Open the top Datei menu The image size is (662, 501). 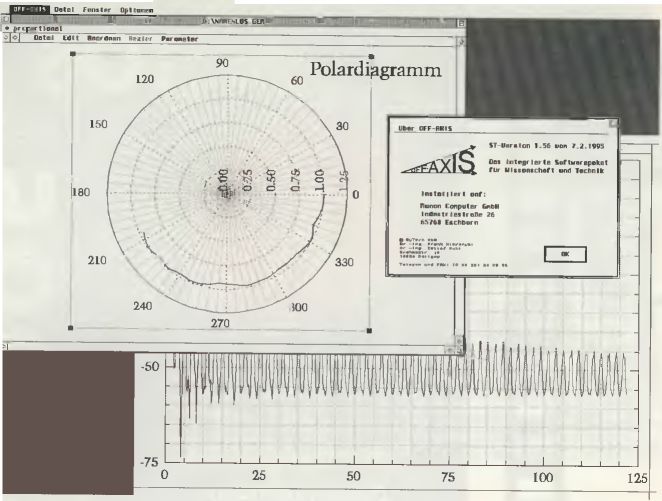(63, 8)
